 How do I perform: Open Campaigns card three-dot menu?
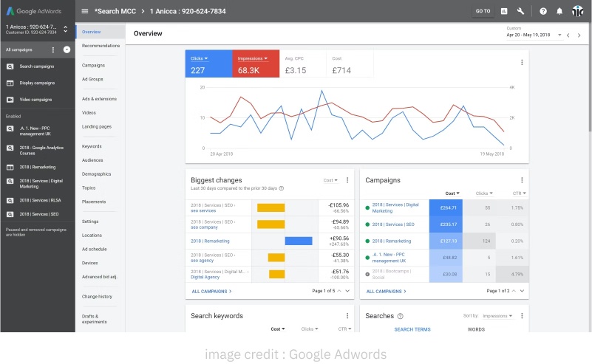pos(522,180)
